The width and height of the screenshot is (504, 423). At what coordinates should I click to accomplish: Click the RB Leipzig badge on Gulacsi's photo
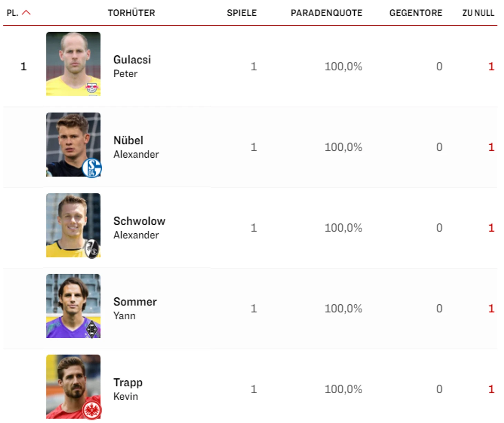tap(92, 88)
